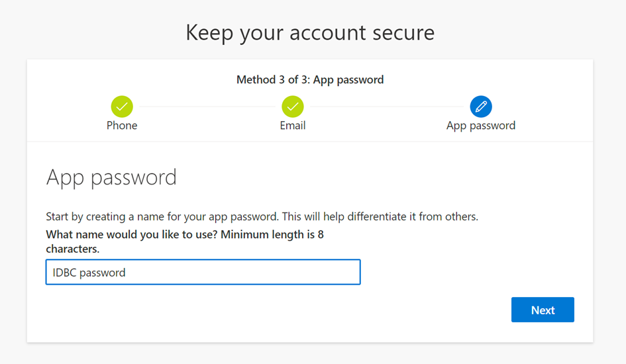The image size is (626, 364).
Task: Focus the app password name field
Action: point(203,272)
